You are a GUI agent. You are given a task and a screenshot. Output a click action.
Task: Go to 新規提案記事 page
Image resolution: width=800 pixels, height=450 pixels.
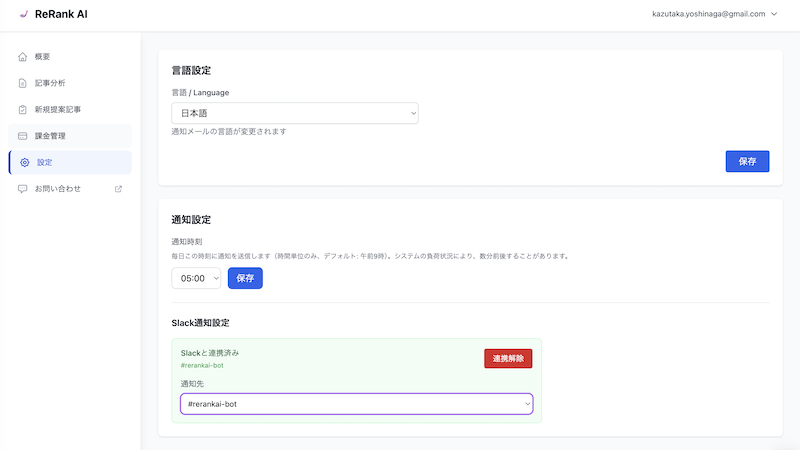coord(70,110)
